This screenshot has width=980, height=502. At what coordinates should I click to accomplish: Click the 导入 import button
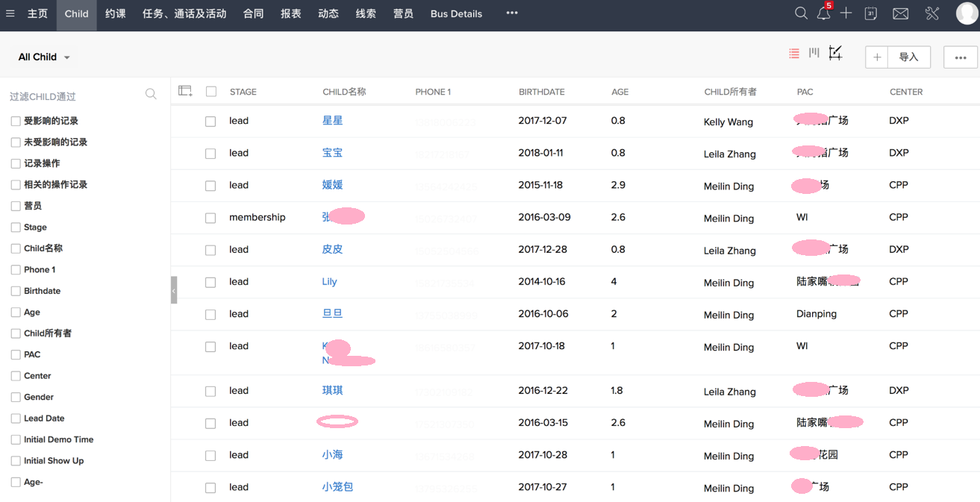[908, 57]
